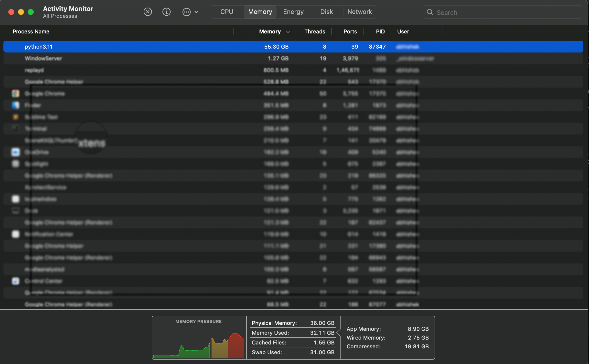The width and height of the screenshot is (589, 364).
Task: Click the ellipsis more-options icon
Action: tap(186, 12)
